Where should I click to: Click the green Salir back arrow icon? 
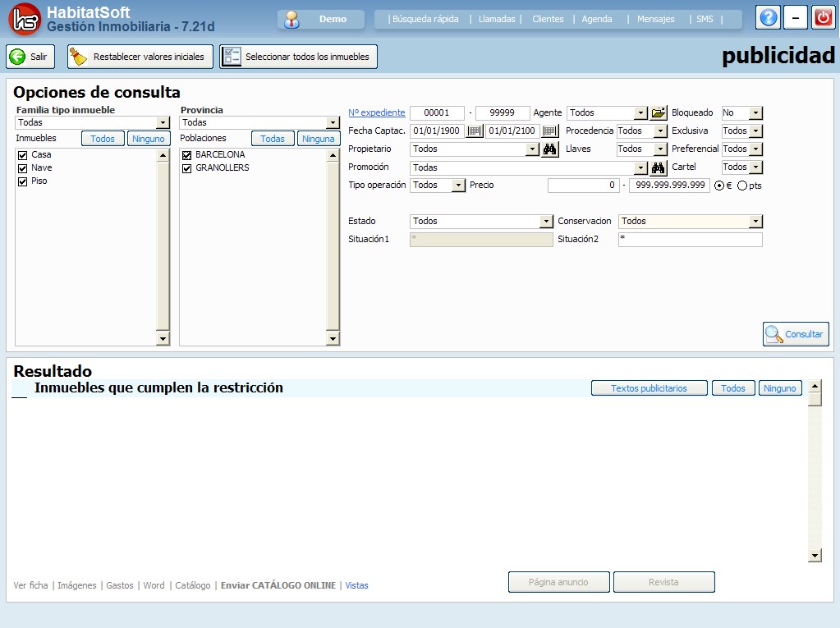pos(18,57)
